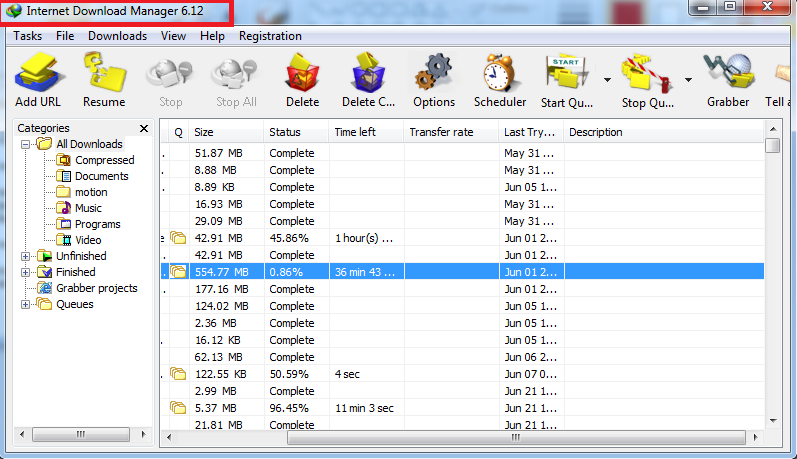797x459 pixels.
Task: Click the Q column header
Action: pos(178,132)
